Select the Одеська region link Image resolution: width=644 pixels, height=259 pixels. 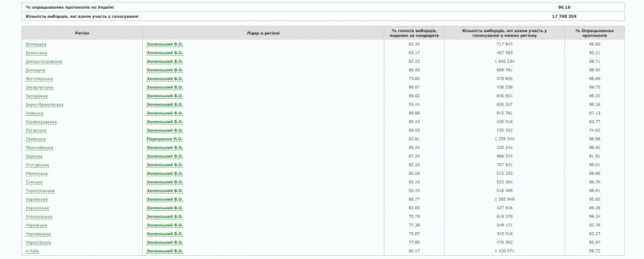tap(34, 156)
